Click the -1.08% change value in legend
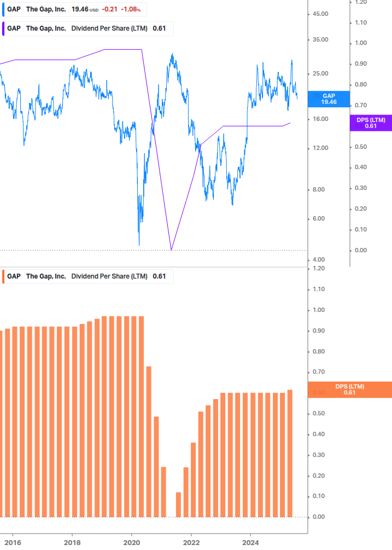 131,9
